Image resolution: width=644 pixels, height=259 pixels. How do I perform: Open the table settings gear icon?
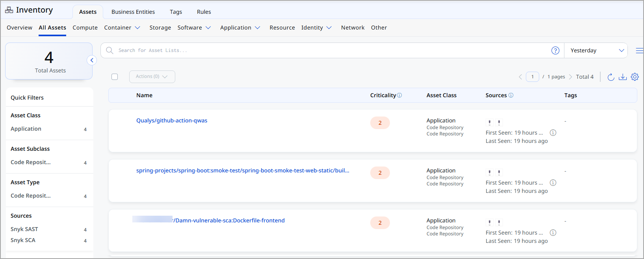tap(635, 77)
